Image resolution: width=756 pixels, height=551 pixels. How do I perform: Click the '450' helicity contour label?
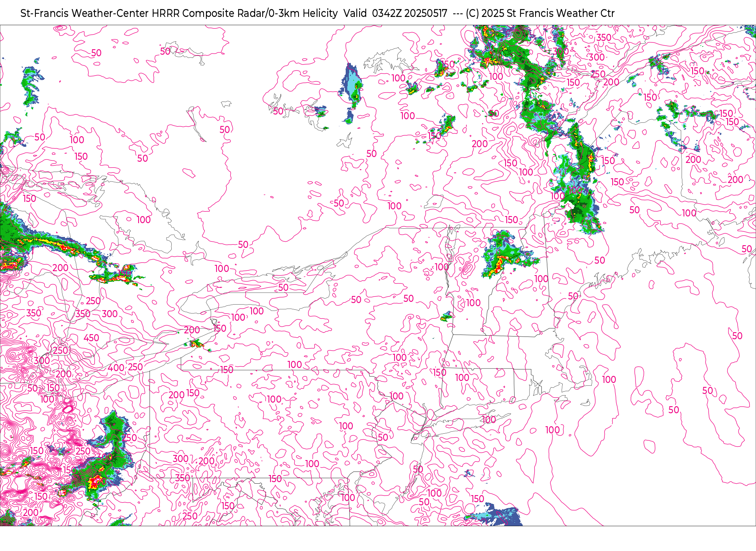(91, 338)
